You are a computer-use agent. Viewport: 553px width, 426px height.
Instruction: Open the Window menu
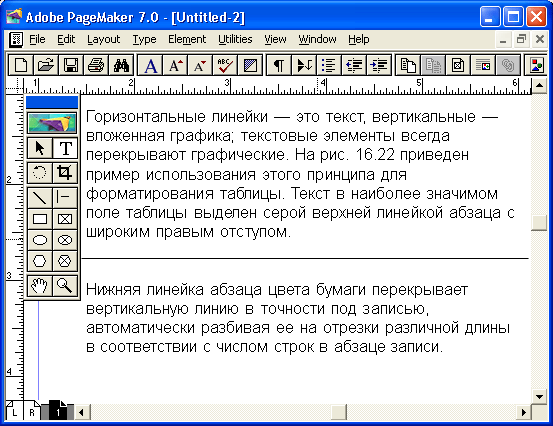pyautogui.click(x=317, y=39)
